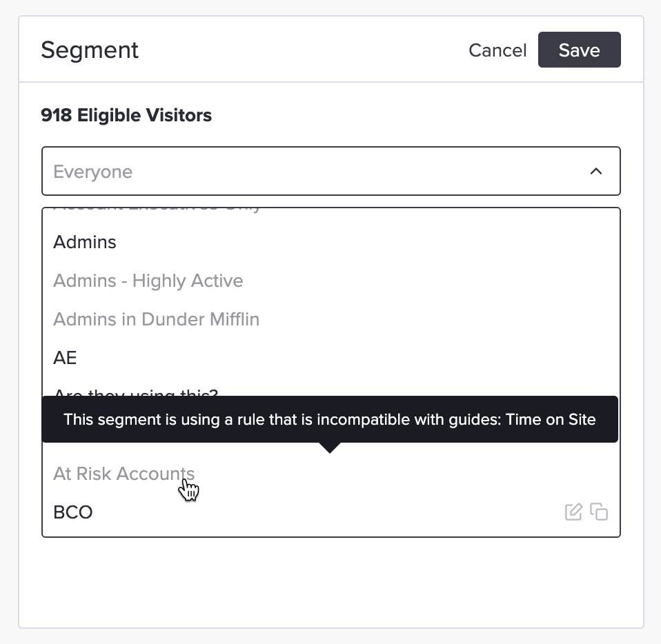The height and width of the screenshot is (644, 661).
Task: Click the duplicate icon in the BCO row
Action: click(599, 512)
